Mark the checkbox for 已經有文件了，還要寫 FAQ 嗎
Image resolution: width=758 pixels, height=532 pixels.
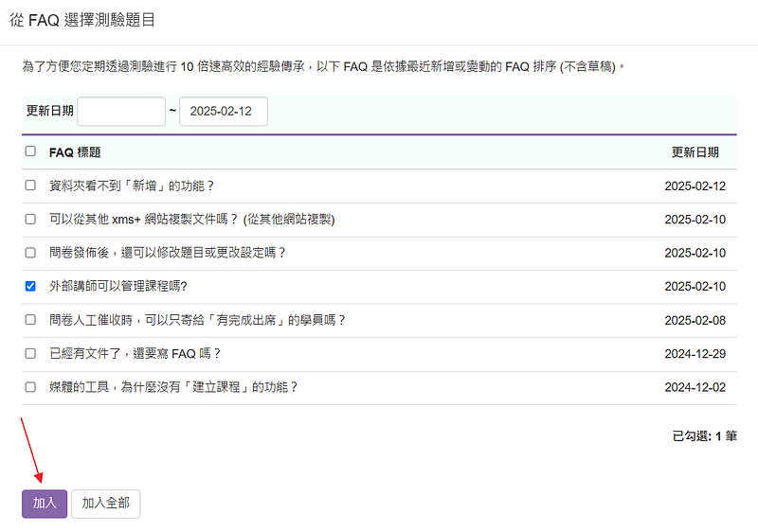click(x=30, y=353)
